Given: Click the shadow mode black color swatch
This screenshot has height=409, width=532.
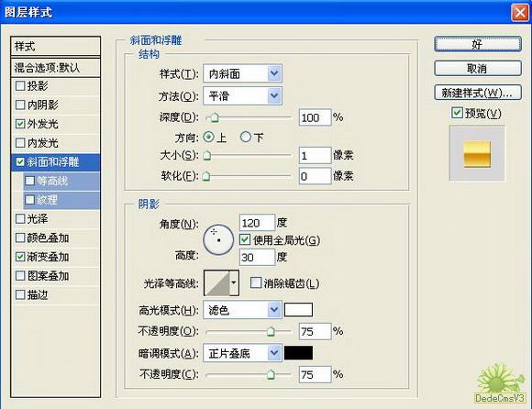Looking at the screenshot, I should click(x=298, y=353).
